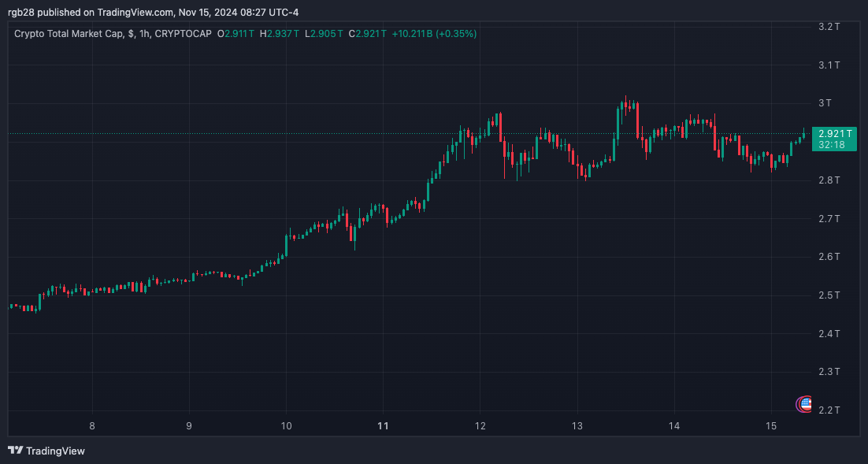This screenshot has width=868, height=464.
Task: Open the TradingView.com link in header
Action: tap(131, 12)
